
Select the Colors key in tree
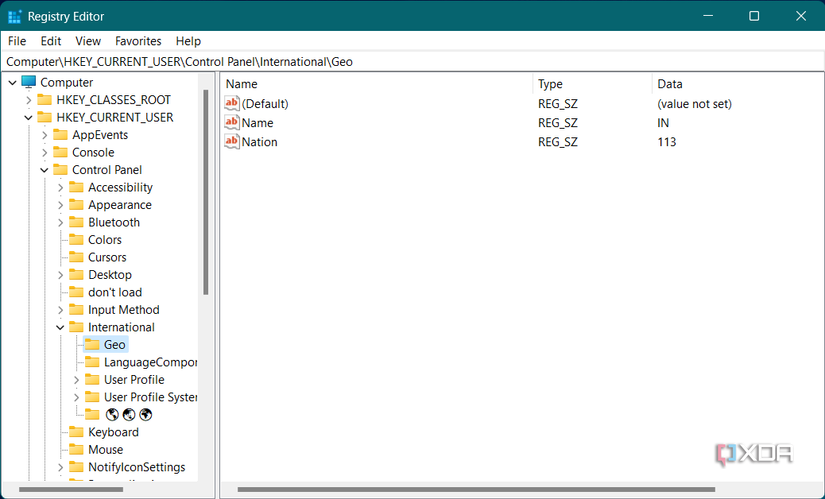[105, 240]
